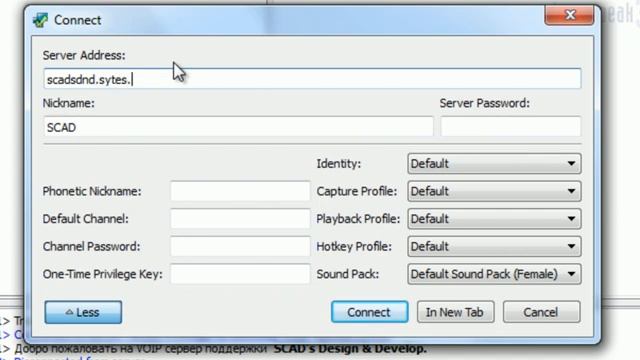Open the Identity dropdown
Image resolution: width=640 pixels, height=360 pixels.
[494, 164]
